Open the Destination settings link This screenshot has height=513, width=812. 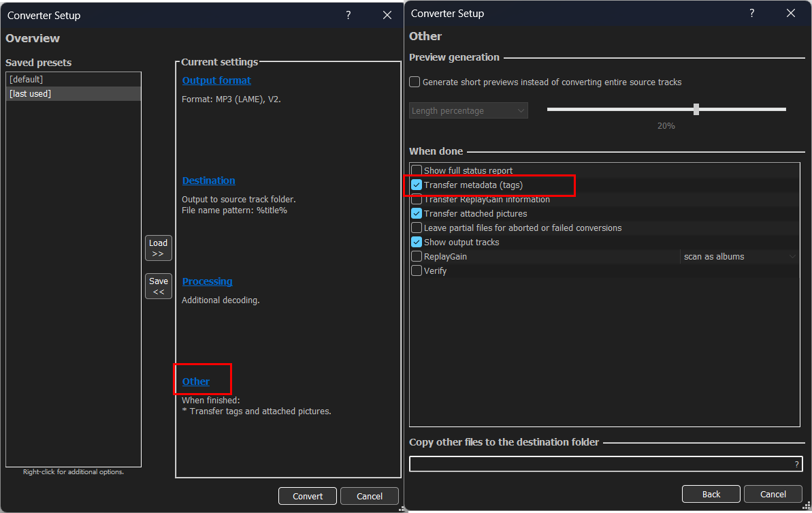[209, 181]
